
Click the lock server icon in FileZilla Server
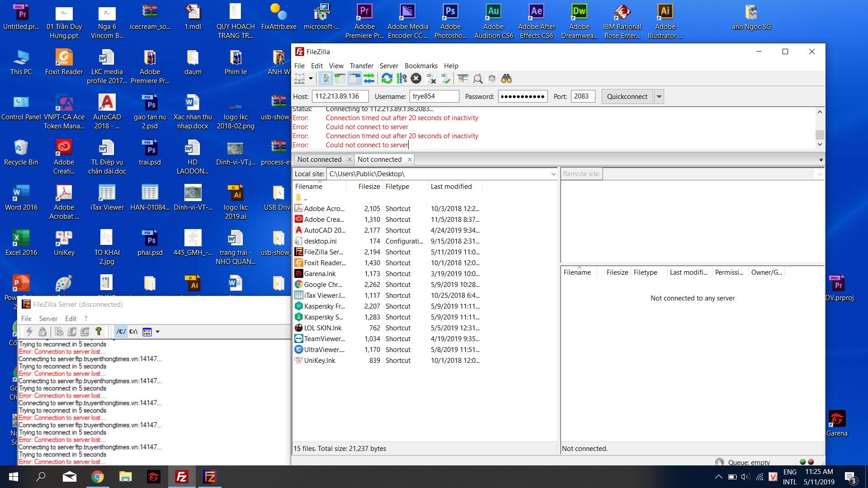tap(42, 332)
